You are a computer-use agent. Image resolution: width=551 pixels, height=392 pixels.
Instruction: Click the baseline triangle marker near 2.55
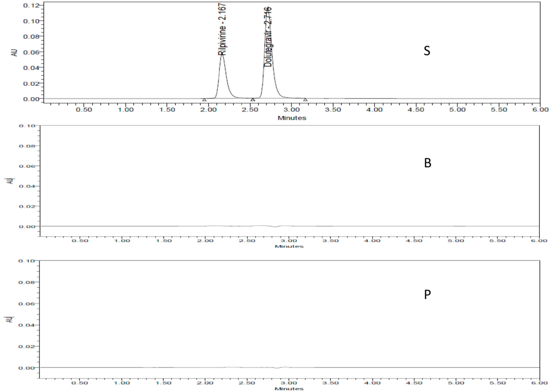click(x=253, y=100)
